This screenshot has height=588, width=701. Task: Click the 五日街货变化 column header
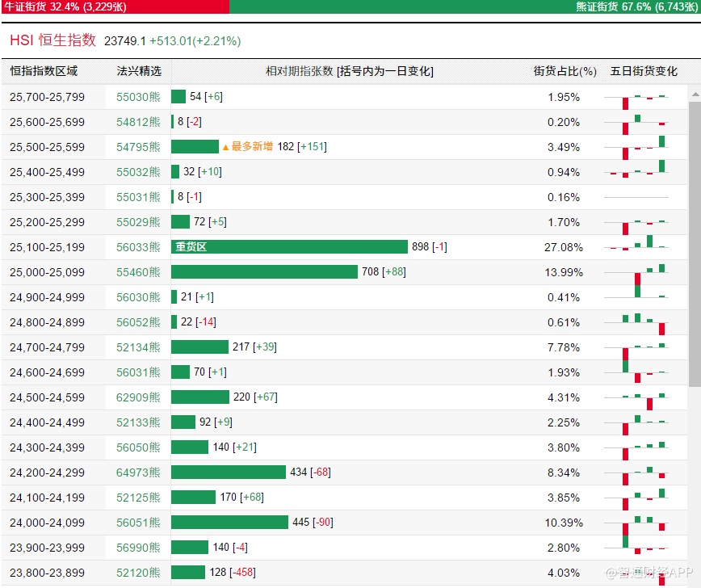coord(644,71)
